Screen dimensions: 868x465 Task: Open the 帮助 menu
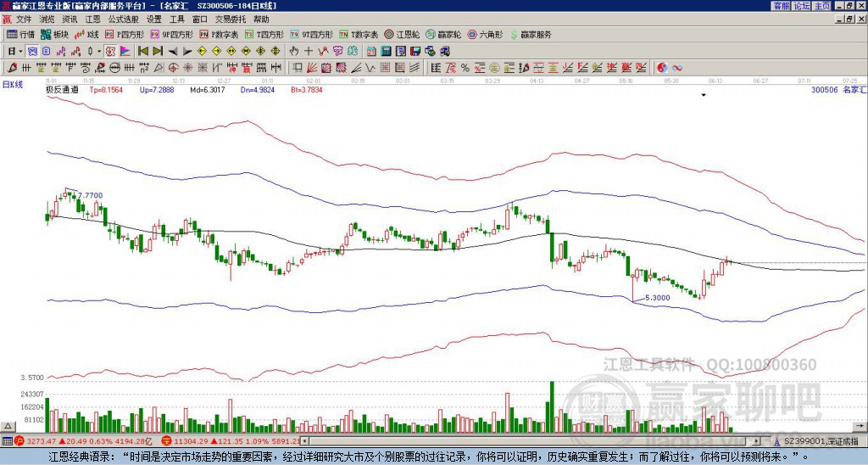tap(261, 20)
